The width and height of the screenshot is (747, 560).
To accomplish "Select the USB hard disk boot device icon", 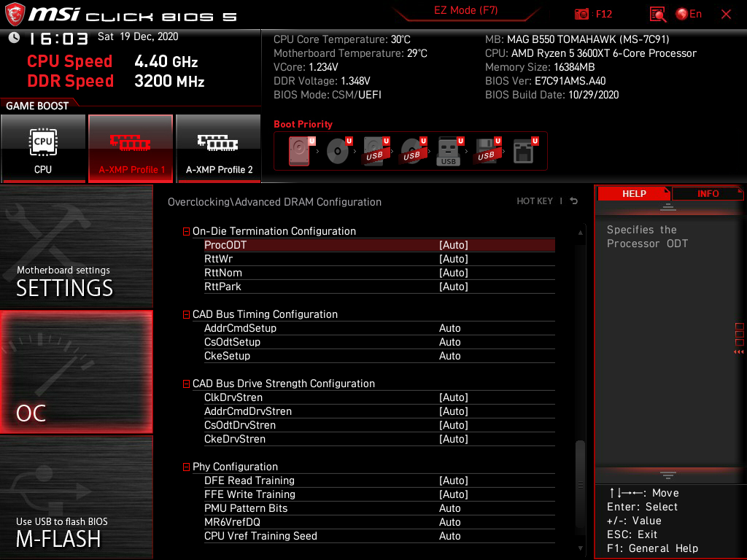I will click(376, 151).
